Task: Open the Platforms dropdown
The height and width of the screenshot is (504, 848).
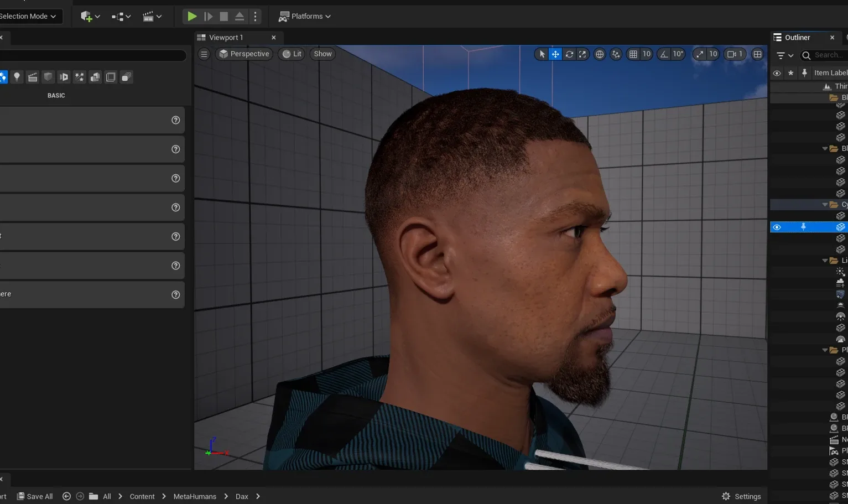Action: coord(304,16)
